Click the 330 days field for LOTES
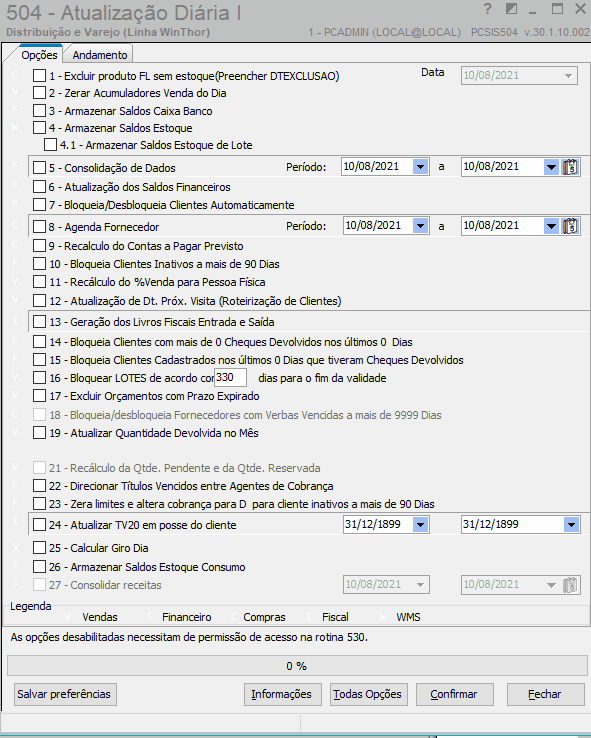Viewport: 591px width, 738px height. click(x=231, y=377)
